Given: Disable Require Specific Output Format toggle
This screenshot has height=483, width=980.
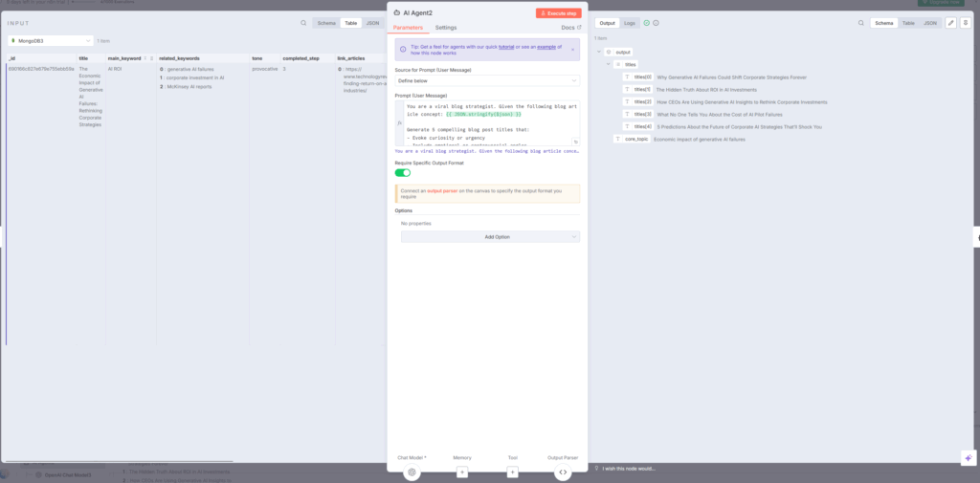Looking at the screenshot, I should 403,172.
